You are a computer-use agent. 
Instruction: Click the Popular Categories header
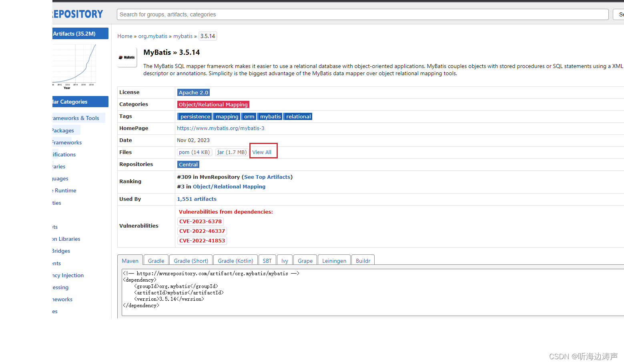[x=80, y=102]
